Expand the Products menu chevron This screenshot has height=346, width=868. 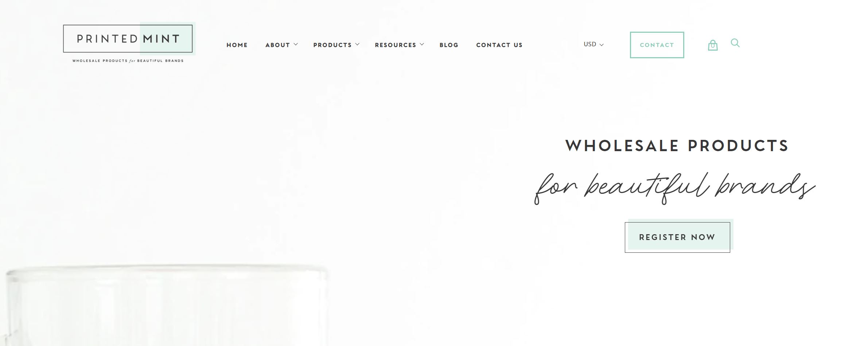357,44
